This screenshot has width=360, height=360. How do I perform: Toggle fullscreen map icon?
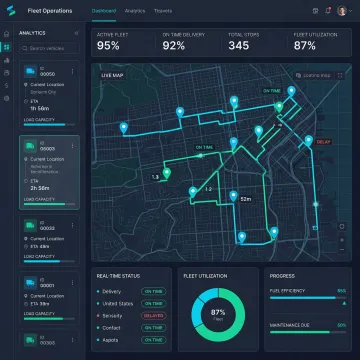tap(340, 76)
